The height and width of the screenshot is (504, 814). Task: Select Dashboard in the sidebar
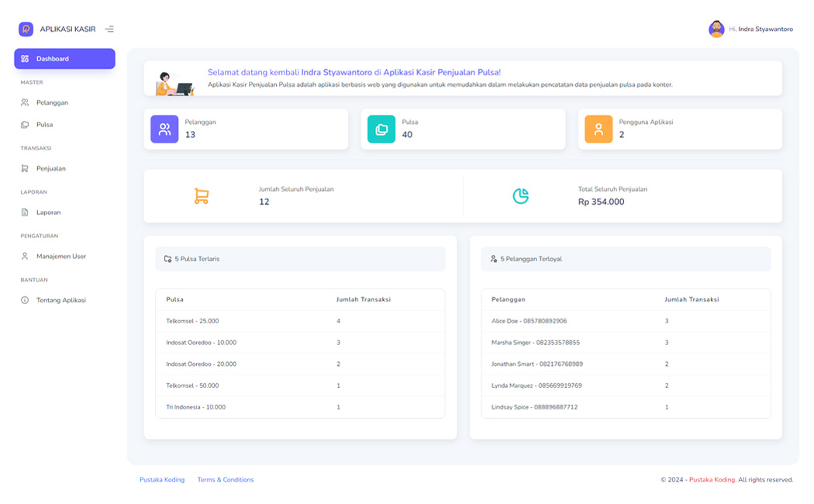64,59
